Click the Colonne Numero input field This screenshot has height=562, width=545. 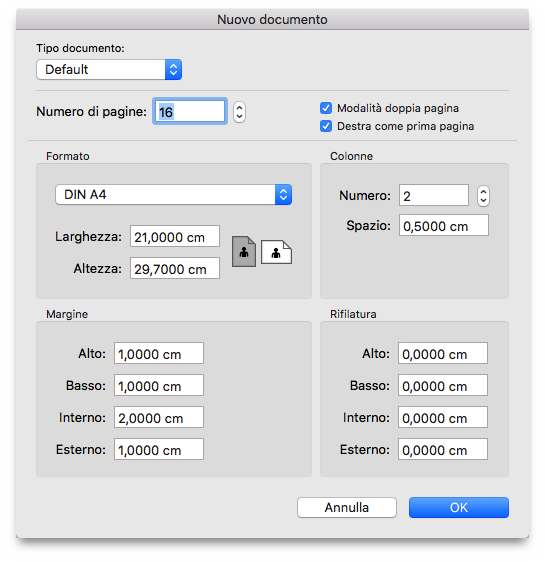[434, 195]
